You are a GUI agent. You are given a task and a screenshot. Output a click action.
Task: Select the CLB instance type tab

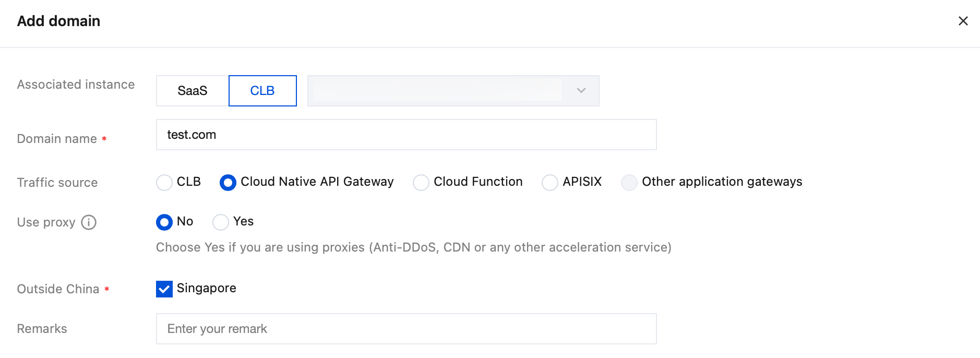point(262,91)
